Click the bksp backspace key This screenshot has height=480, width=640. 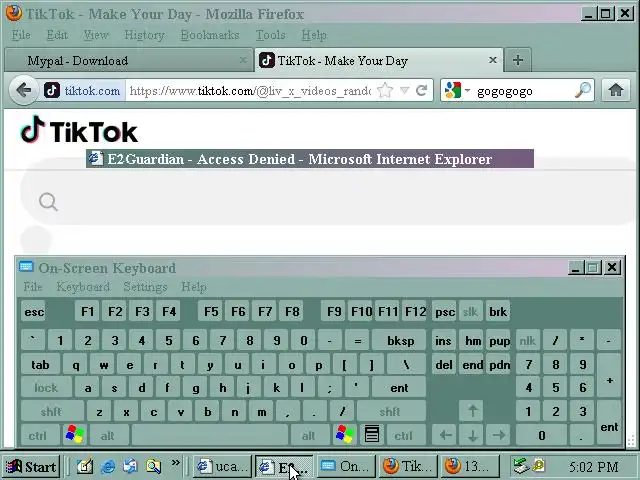coord(400,340)
